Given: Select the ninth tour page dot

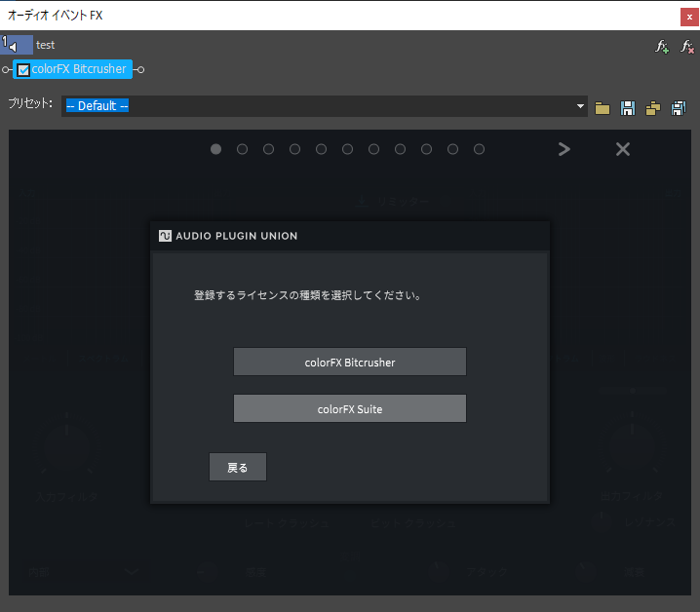Looking at the screenshot, I should 427,149.
